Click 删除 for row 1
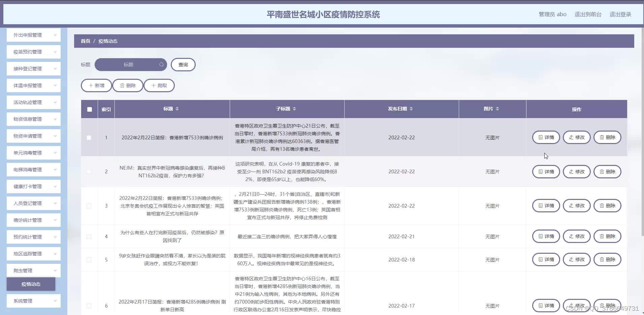This screenshot has width=644, height=315. pos(607,137)
